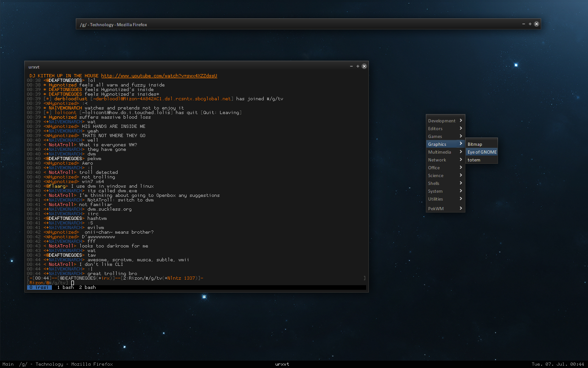
Task: Minimize the Mozilla Firefox window
Action: pos(524,24)
